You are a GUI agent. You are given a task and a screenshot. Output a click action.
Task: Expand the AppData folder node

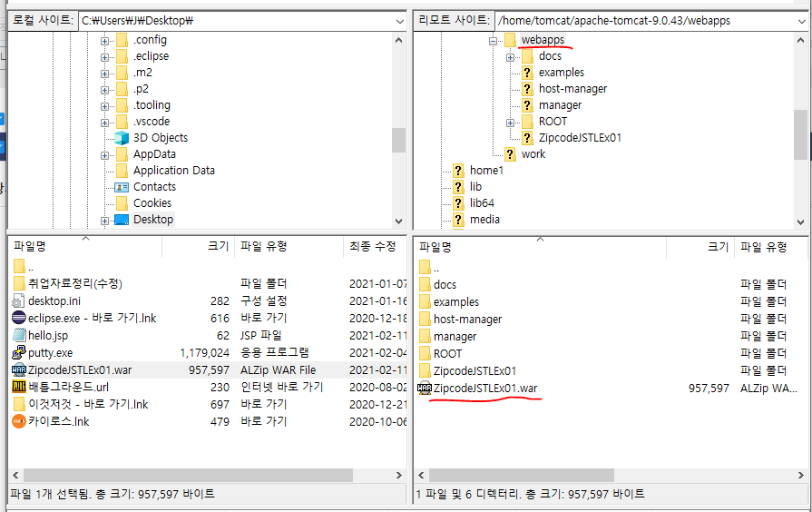tap(104, 155)
